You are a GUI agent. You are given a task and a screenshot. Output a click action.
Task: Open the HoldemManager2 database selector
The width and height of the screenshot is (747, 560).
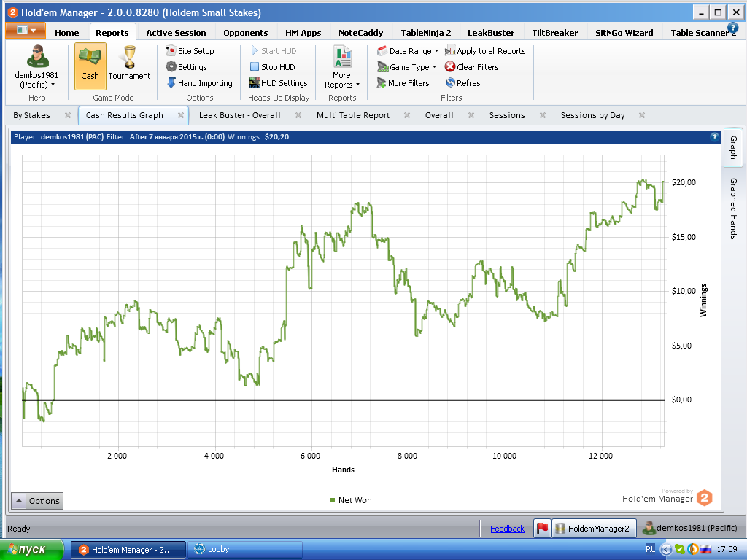[x=594, y=528]
